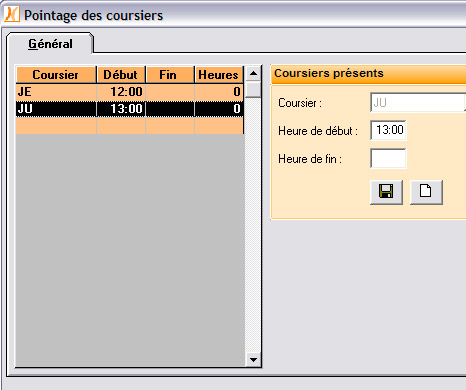Screen dimensions: 466x390
Task: Click the scrollbar up arrow
Action: coord(253,73)
